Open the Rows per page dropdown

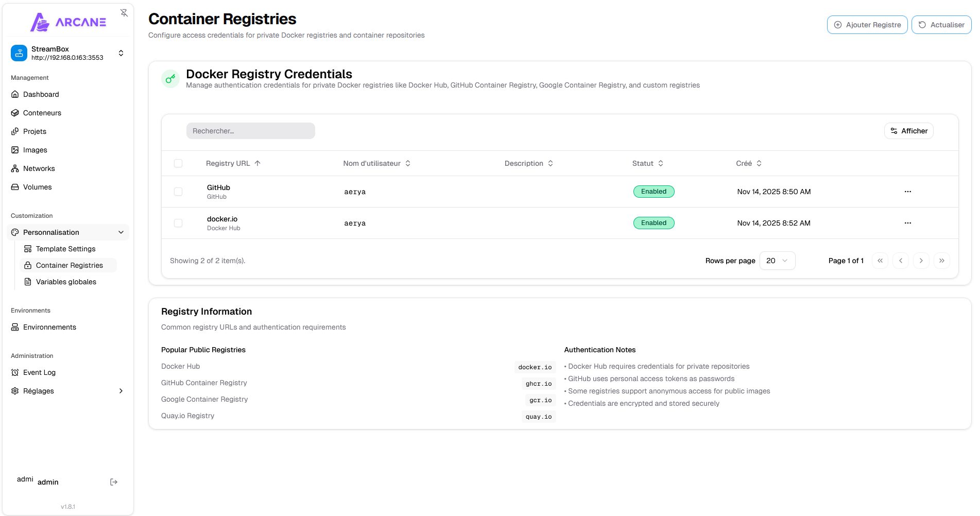[x=778, y=261]
